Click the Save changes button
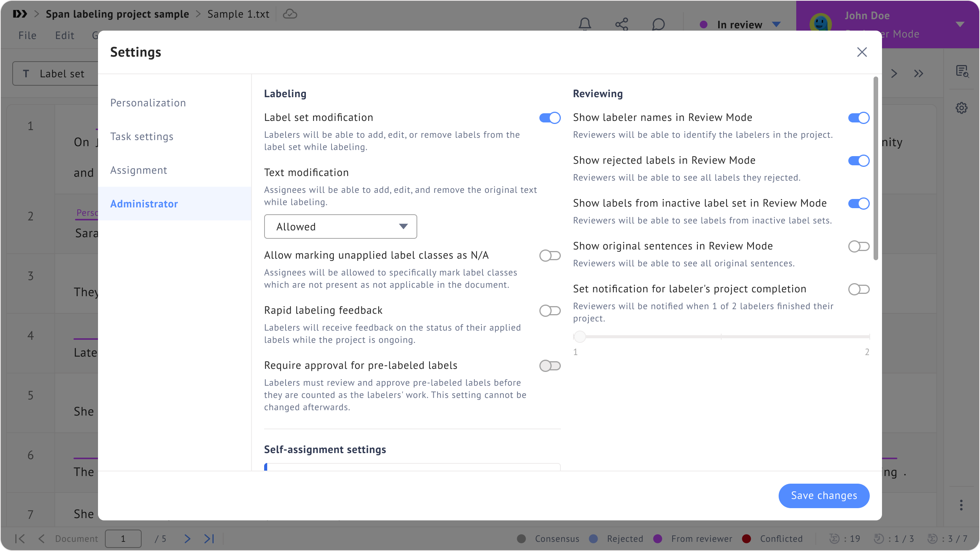Image resolution: width=980 pixels, height=551 pixels. (x=824, y=496)
